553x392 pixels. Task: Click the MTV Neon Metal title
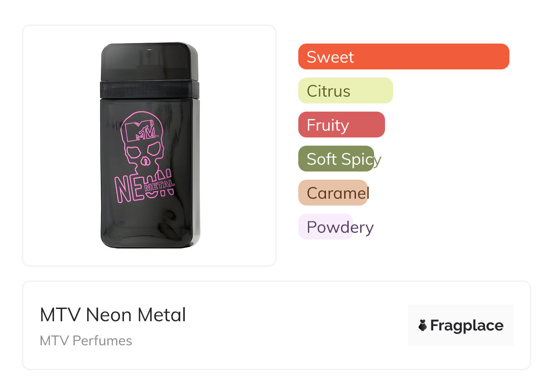[113, 315]
